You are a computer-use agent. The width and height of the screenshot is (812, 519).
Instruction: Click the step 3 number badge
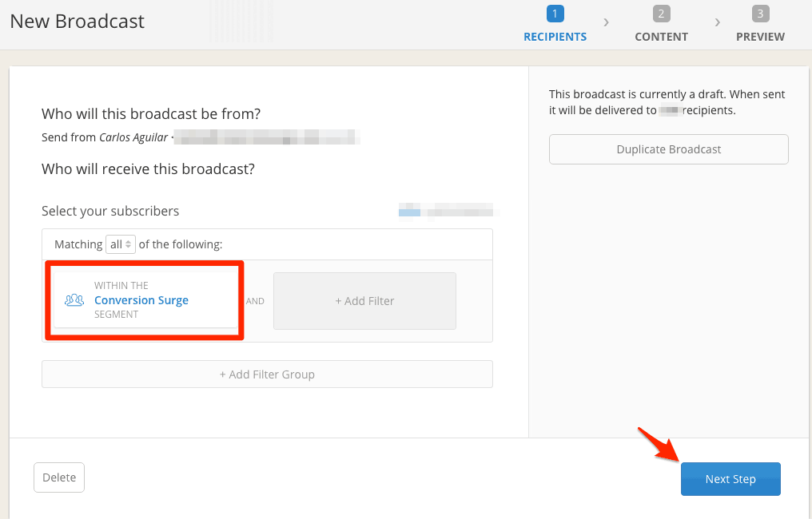coord(760,14)
